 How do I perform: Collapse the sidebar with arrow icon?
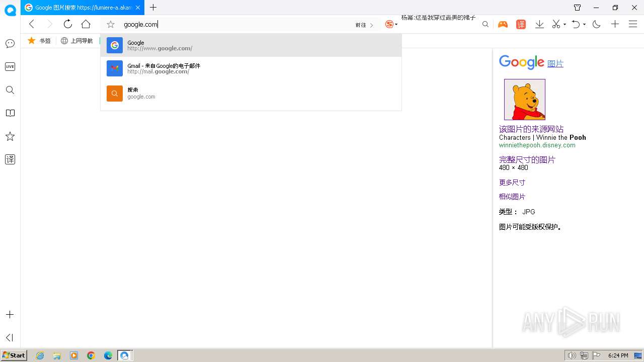pos(10,337)
